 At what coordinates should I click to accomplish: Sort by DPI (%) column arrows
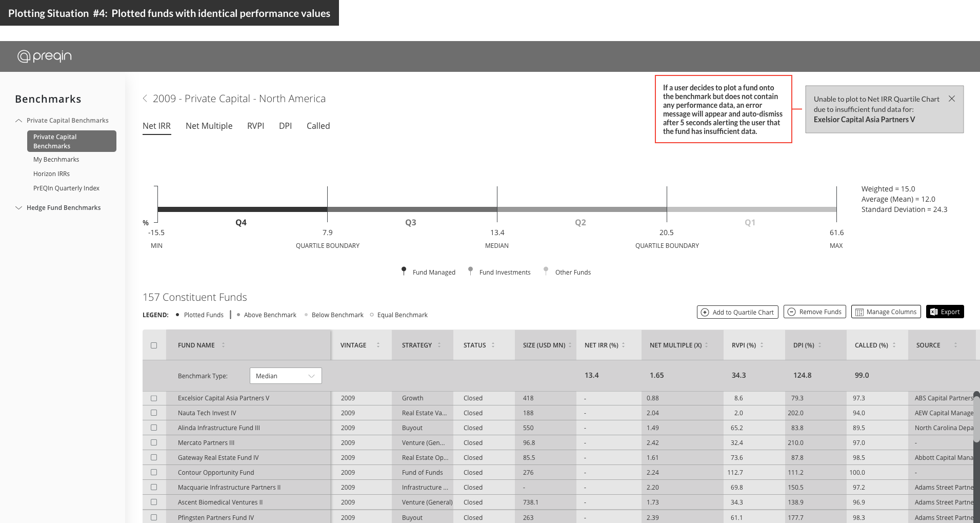[819, 345]
